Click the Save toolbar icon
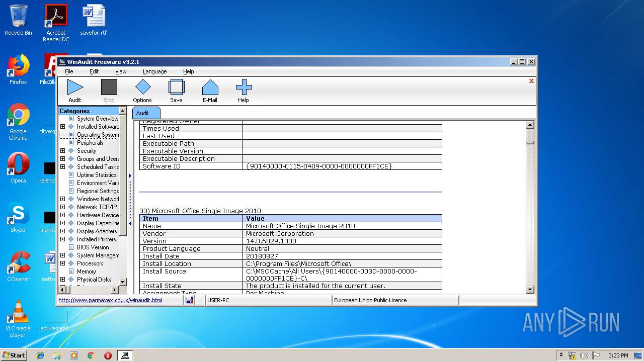Screen dimensions: 644x362 176,91
